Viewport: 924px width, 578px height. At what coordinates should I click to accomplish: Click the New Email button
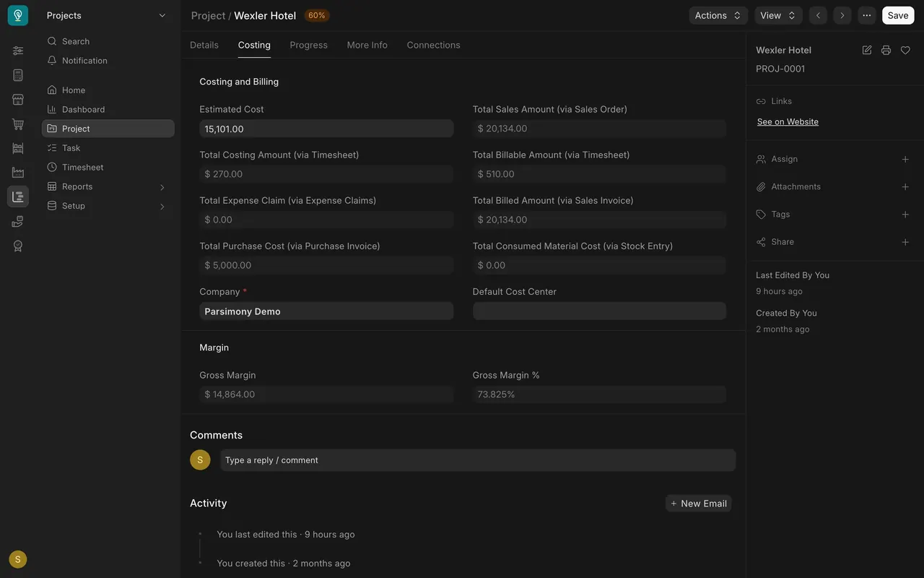click(x=699, y=504)
